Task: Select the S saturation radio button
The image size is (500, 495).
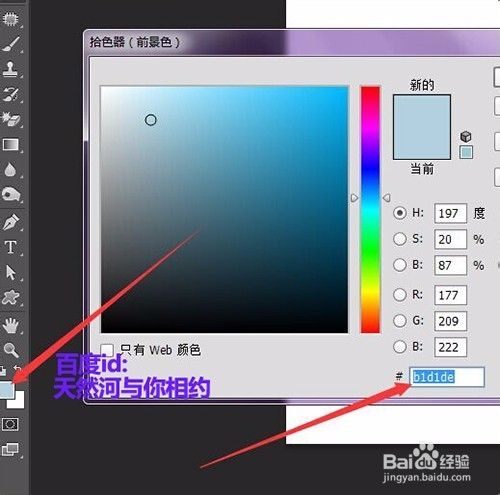Action: click(x=400, y=239)
